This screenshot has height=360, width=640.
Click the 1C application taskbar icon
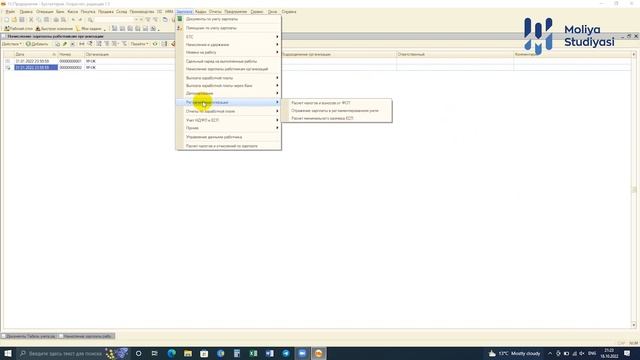tap(318, 353)
